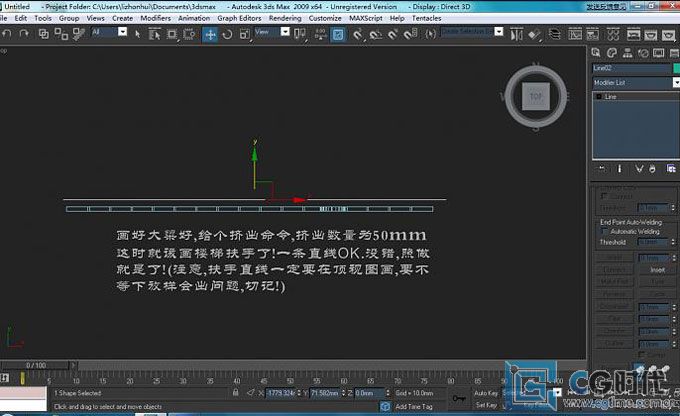Screen dimensions: 680x416
Task: Click the Make Unique icon below the stack
Action: [639, 169]
